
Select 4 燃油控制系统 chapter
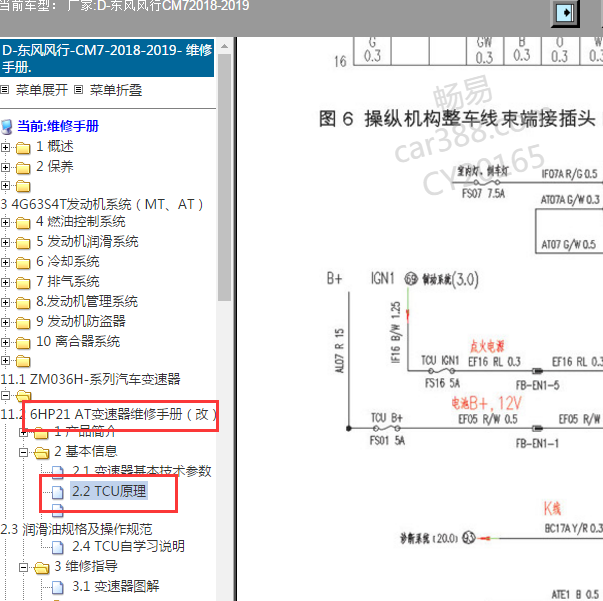(81, 221)
